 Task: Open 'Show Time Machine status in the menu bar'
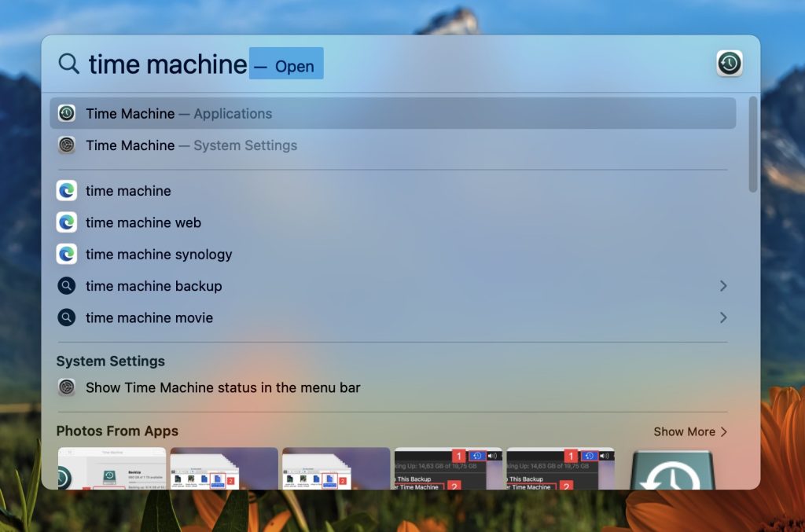click(x=222, y=387)
